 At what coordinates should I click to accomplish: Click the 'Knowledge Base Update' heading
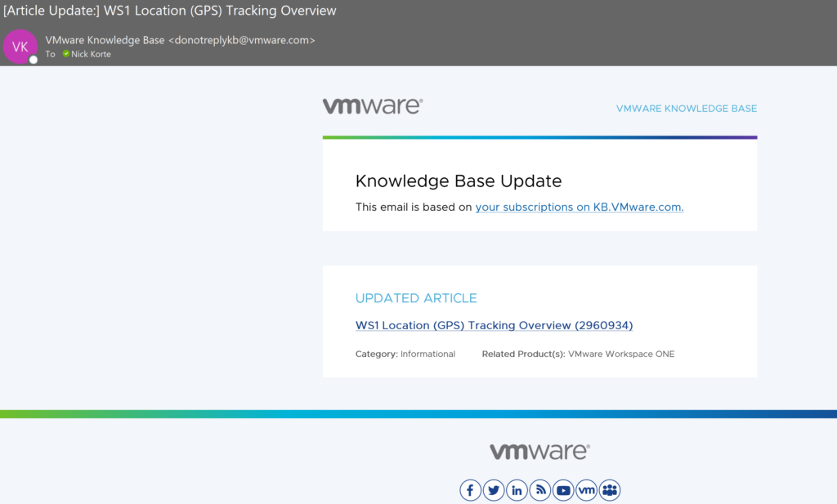pos(459,181)
